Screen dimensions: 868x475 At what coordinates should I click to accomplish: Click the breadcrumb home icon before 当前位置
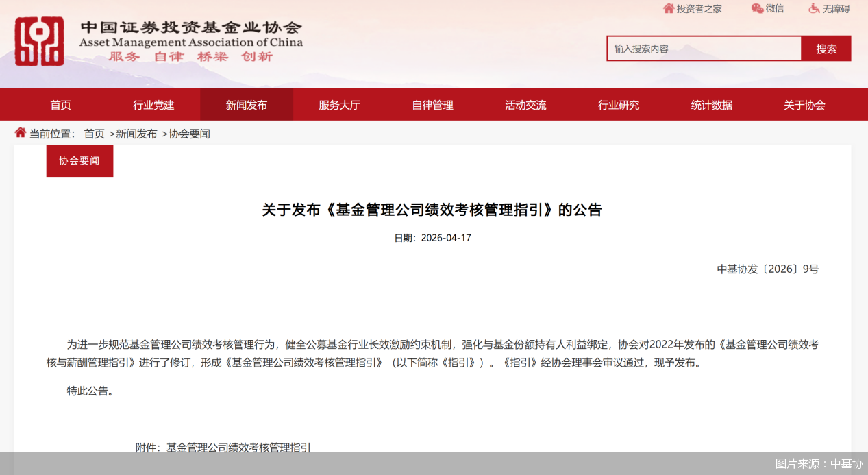click(x=20, y=133)
